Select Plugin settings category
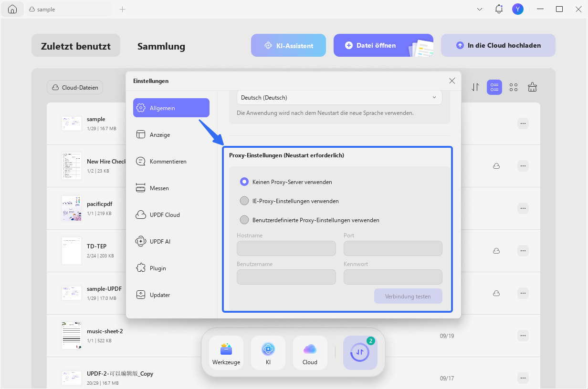The height and width of the screenshot is (389, 588). click(x=171, y=268)
